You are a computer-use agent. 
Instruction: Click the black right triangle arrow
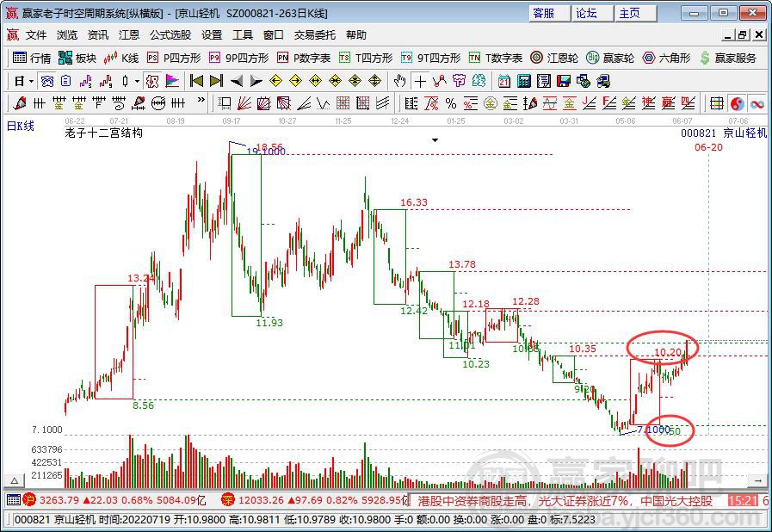(x=256, y=81)
